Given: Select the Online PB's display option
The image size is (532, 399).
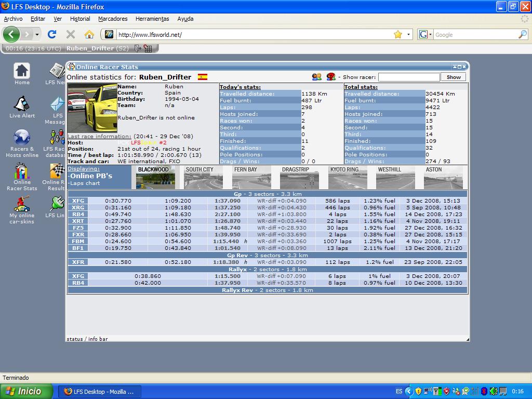Looking at the screenshot, I should pyautogui.click(x=90, y=176).
